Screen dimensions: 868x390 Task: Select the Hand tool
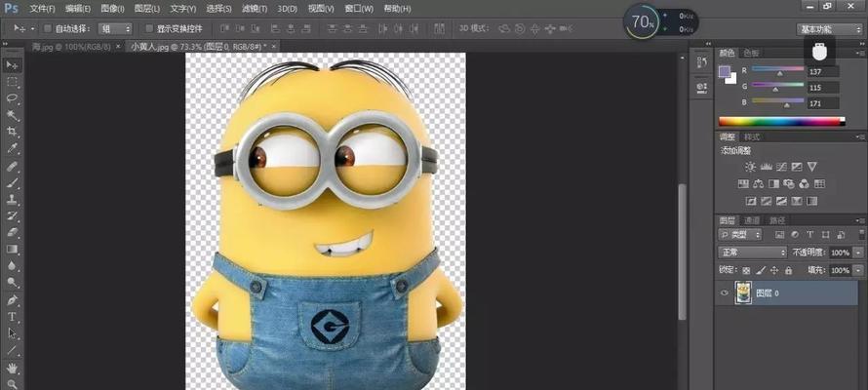coord(12,368)
